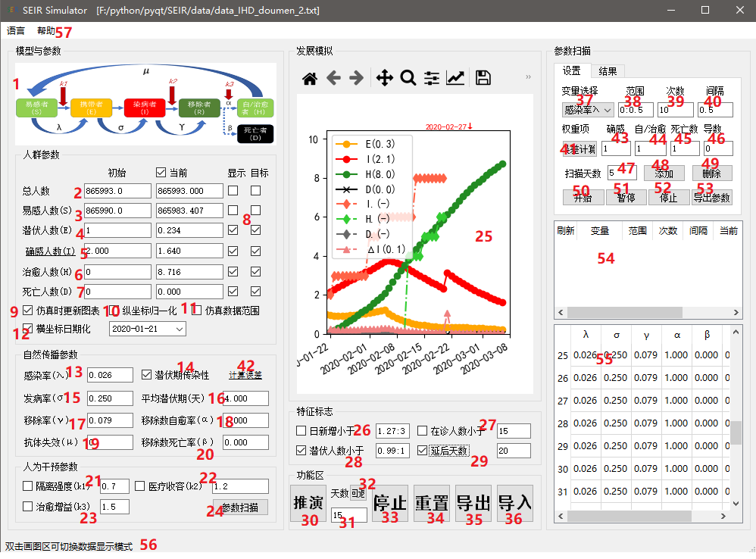The height and width of the screenshot is (559, 756).
Task: Click the Home reset-view icon in plot toolbar
Action: click(309, 77)
